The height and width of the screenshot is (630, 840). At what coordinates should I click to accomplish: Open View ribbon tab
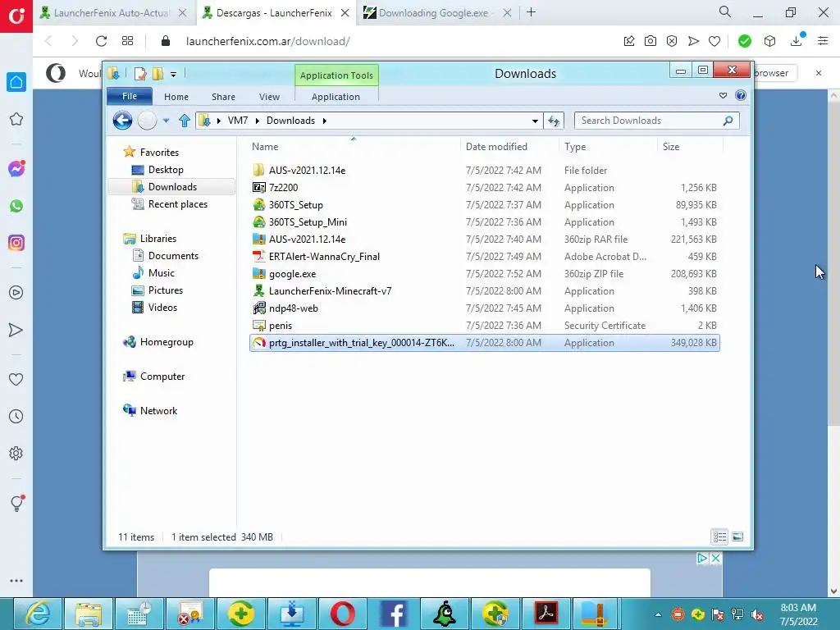tap(269, 97)
